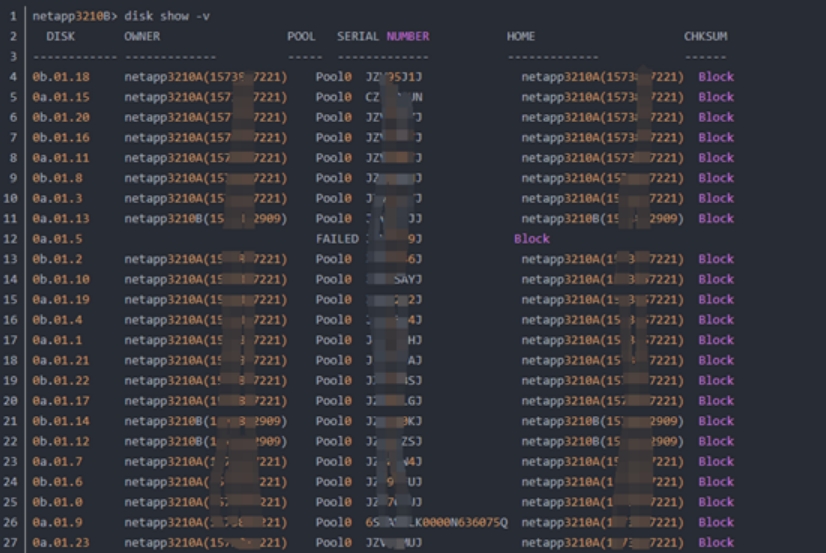Select disk entry 0b.01.16
The width and height of the screenshot is (826, 553).
(61, 138)
